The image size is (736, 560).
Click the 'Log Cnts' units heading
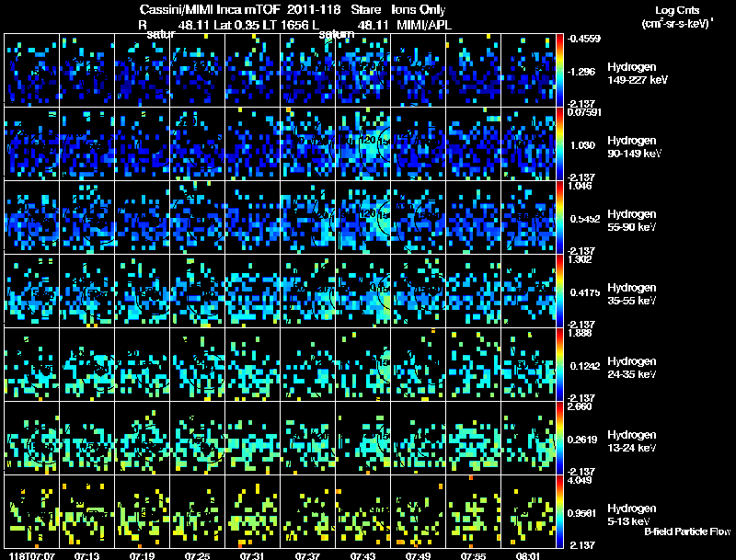(677, 10)
